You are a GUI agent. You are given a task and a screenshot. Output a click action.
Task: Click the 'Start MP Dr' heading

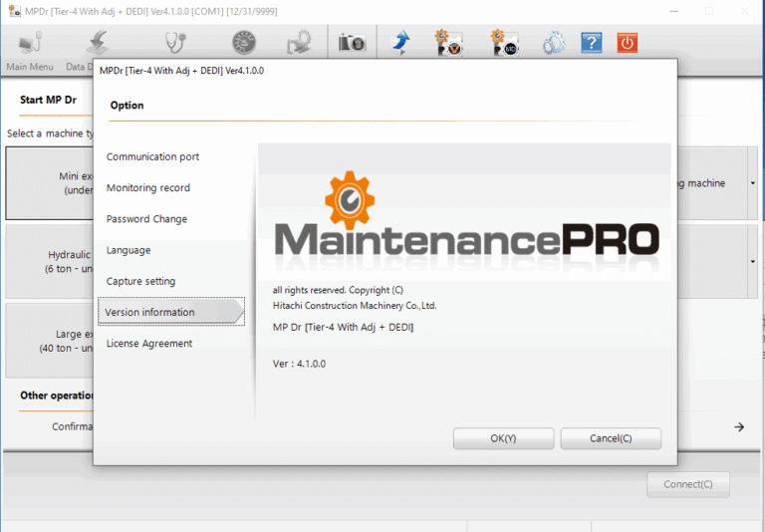pyautogui.click(x=48, y=100)
